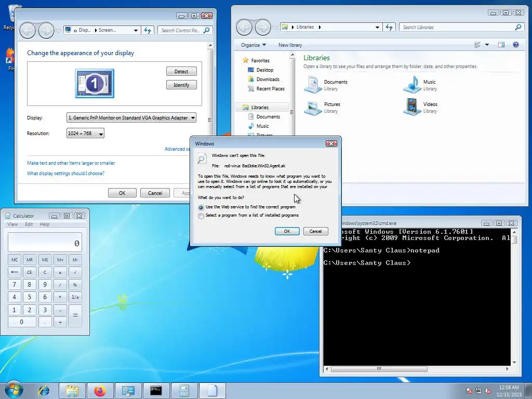532x399 pixels.
Task: Click the volume tray icon
Action: pyautogui.click(x=488, y=391)
